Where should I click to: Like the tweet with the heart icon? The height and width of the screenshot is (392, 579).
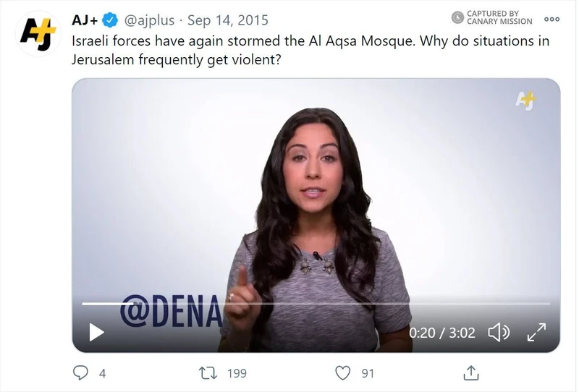pyautogui.click(x=342, y=372)
